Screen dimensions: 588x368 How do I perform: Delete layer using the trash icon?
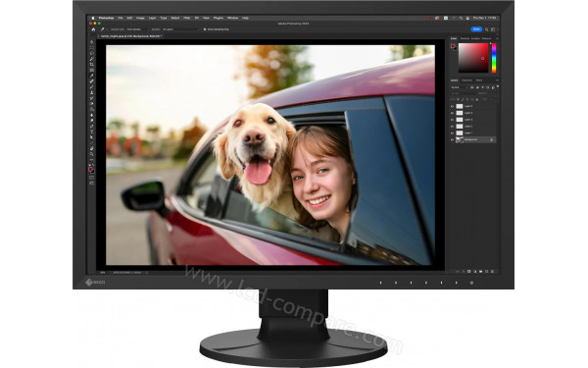point(492,271)
